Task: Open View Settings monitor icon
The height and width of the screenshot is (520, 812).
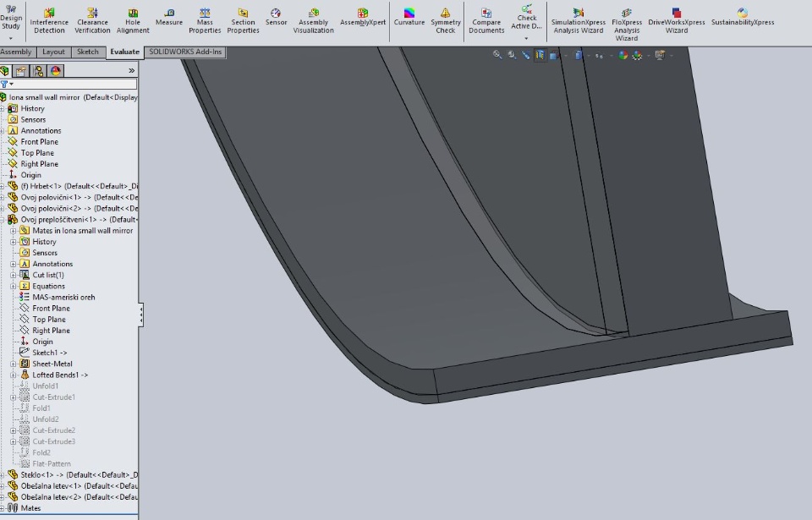Action: point(660,55)
